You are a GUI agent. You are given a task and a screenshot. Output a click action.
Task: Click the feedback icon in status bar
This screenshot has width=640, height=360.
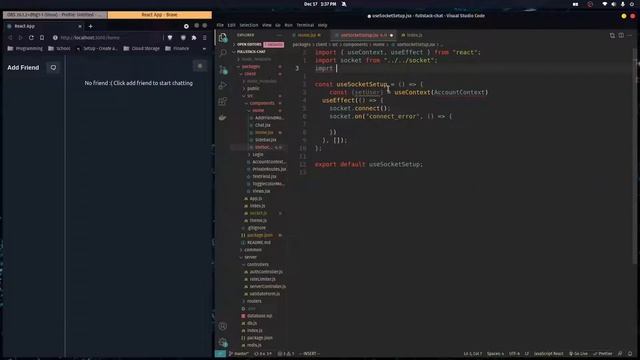(620, 353)
